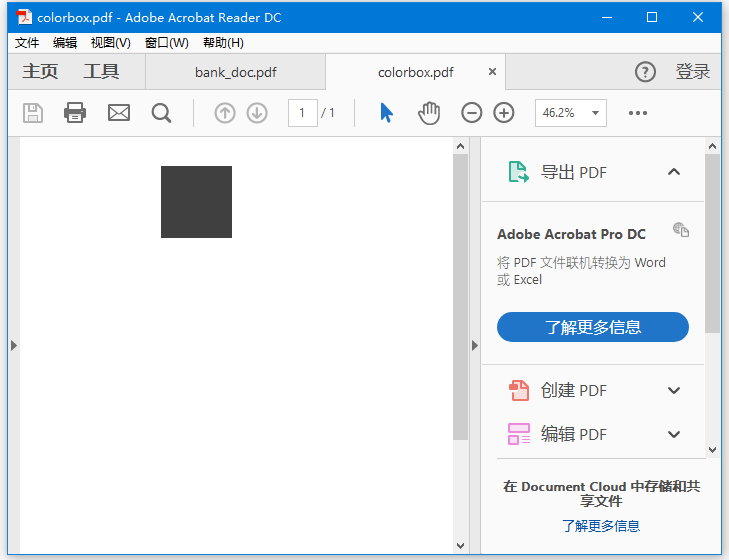Follow the 了解更多信息 Document Cloud link

tap(601, 526)
